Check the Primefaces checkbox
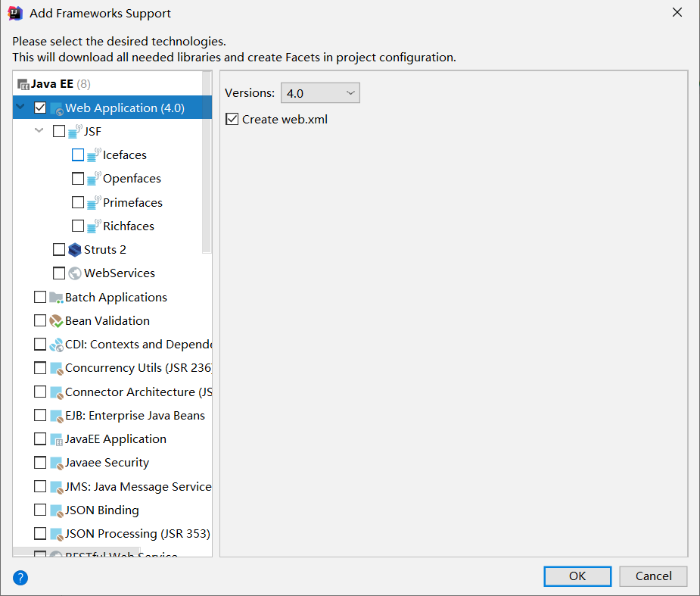This screenshot has height=596, width=700. coord(78,202)
